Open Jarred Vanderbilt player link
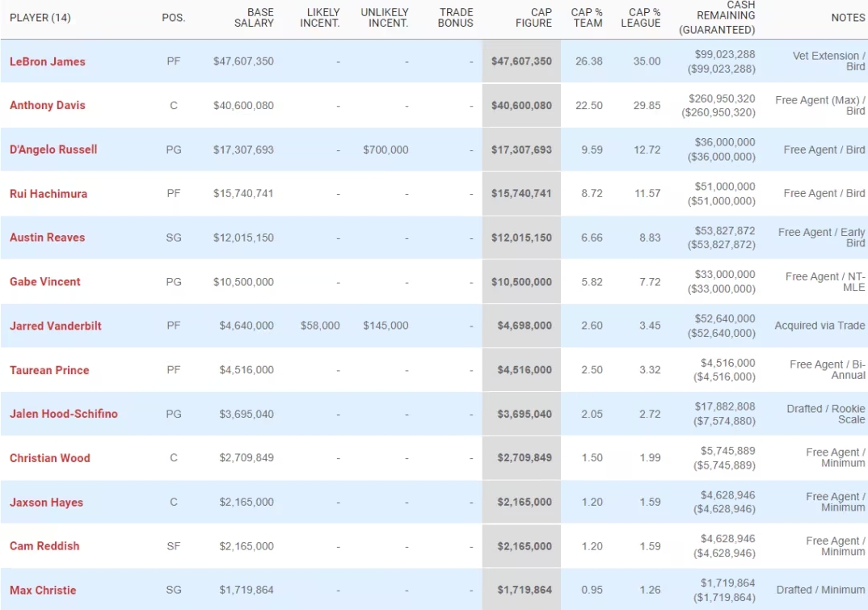This screenshot has width=868, height=610. tap(55, 326)
